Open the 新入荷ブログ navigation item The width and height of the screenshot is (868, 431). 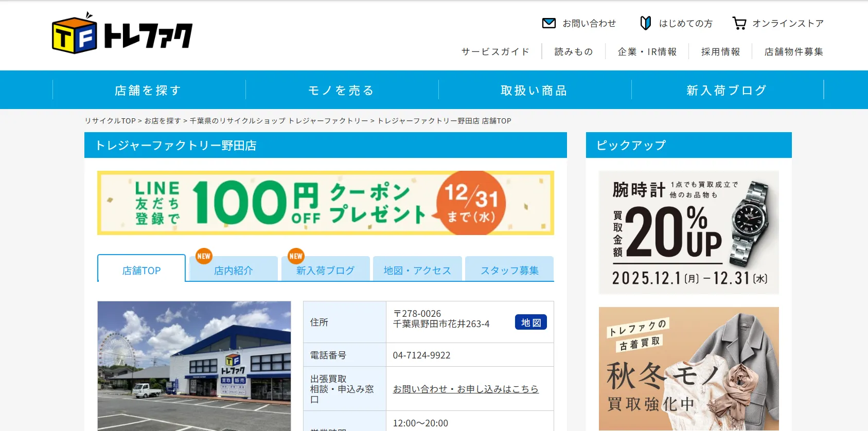pos(727,91)
